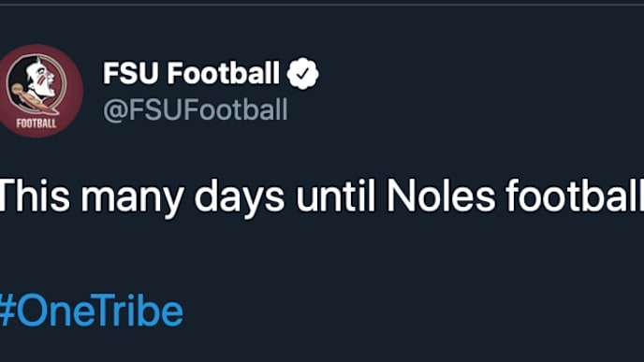Visit the @FSUFootball handle link
The image size is (644, 362).
[195, 110]
